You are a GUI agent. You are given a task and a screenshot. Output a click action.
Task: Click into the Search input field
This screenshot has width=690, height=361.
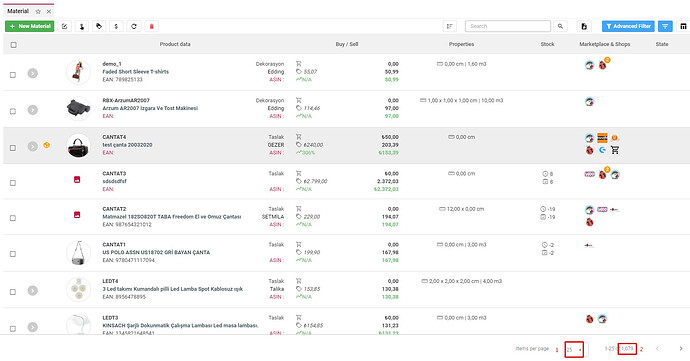pos(507,26)
